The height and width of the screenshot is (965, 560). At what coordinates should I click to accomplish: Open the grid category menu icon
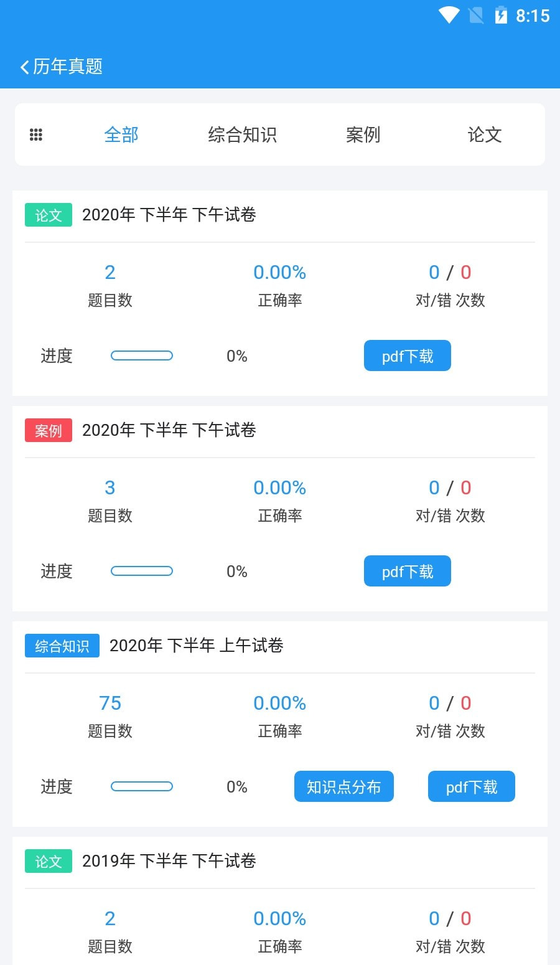36,134
